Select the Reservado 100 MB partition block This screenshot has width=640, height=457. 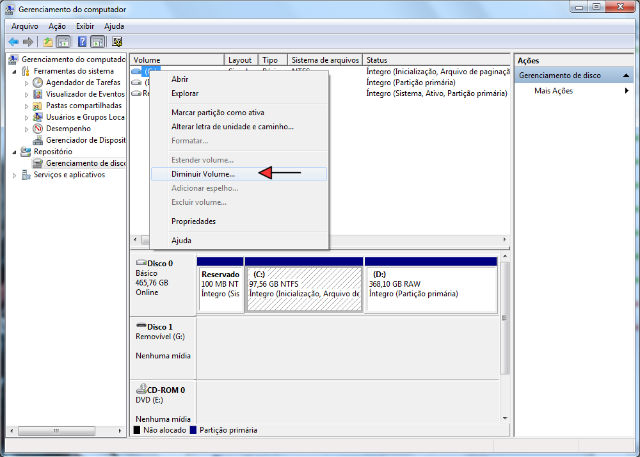pos(220,285)
